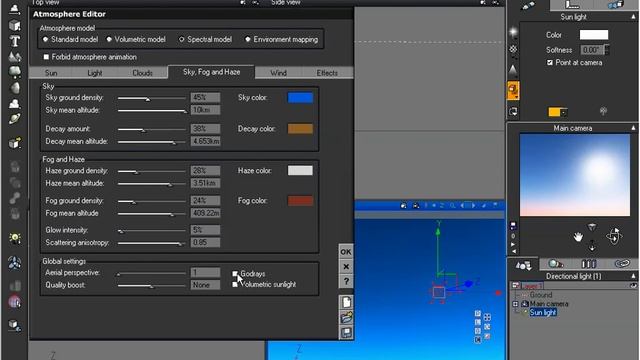The image size is (640, 360).
Task: Toggle Layer 1 visibility eye
Action: coord(633,286)
